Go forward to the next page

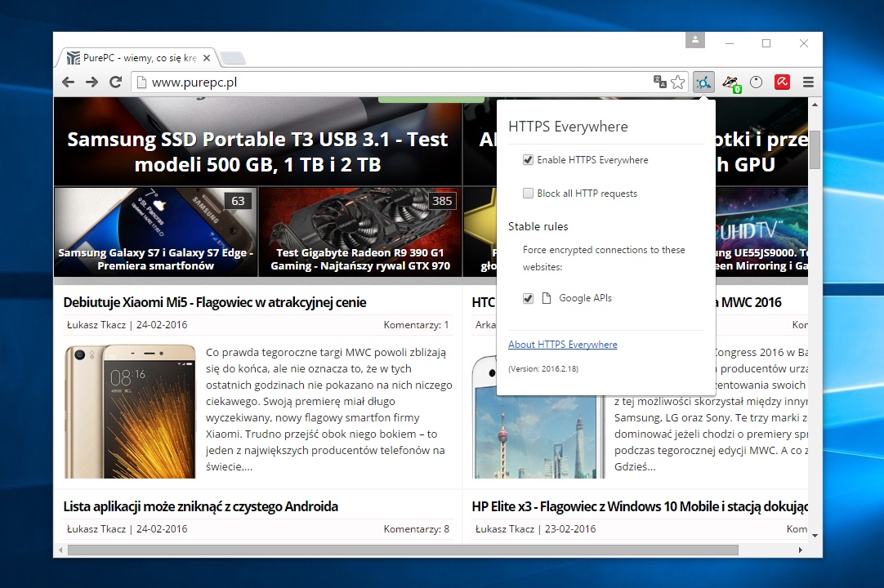(92, 82)
